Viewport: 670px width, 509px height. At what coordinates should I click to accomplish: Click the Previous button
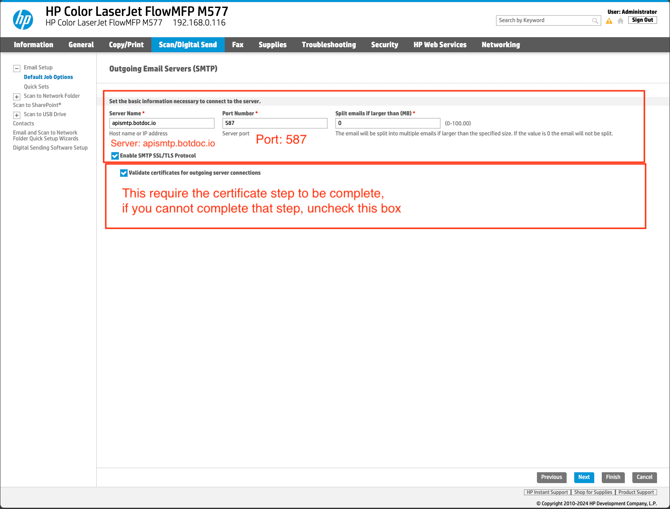[x=551, y=477]
